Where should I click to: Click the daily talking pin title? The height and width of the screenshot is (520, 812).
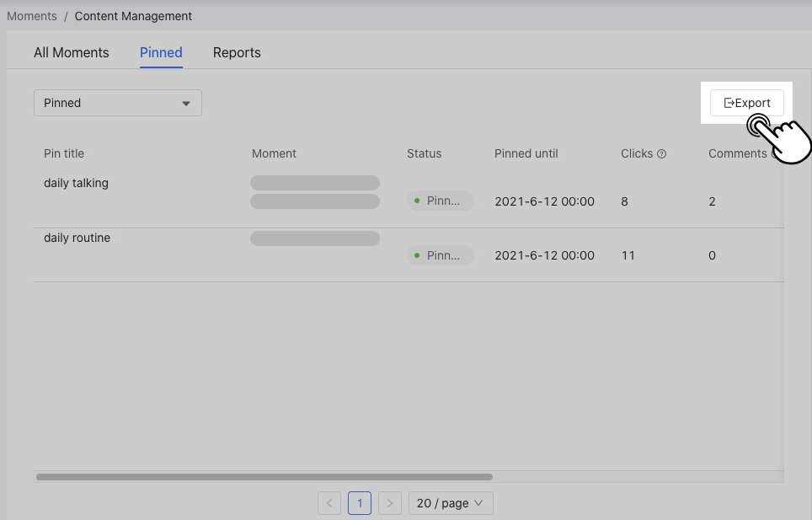pos(76,183)
